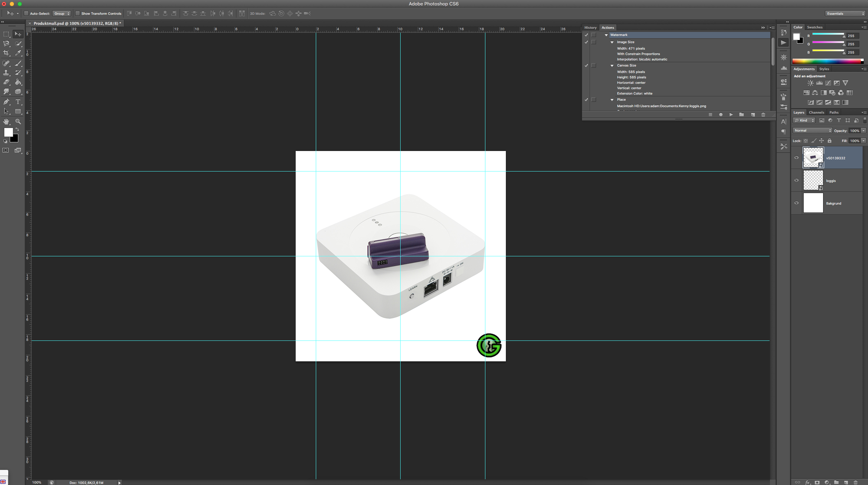Switch to the Channels tab
Image resolution: width=868 pixels, height=485 pixels.
816,113
